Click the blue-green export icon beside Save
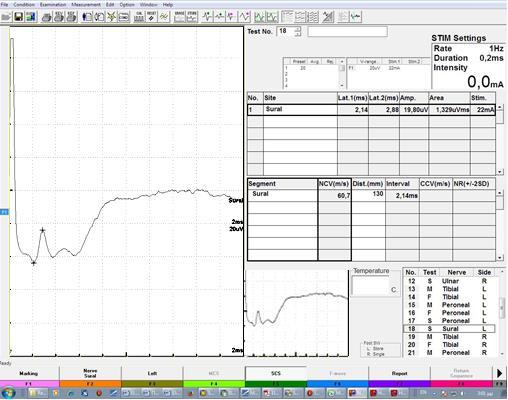The height and width of the screenshot is (400, 508). (x=31, y=17)
